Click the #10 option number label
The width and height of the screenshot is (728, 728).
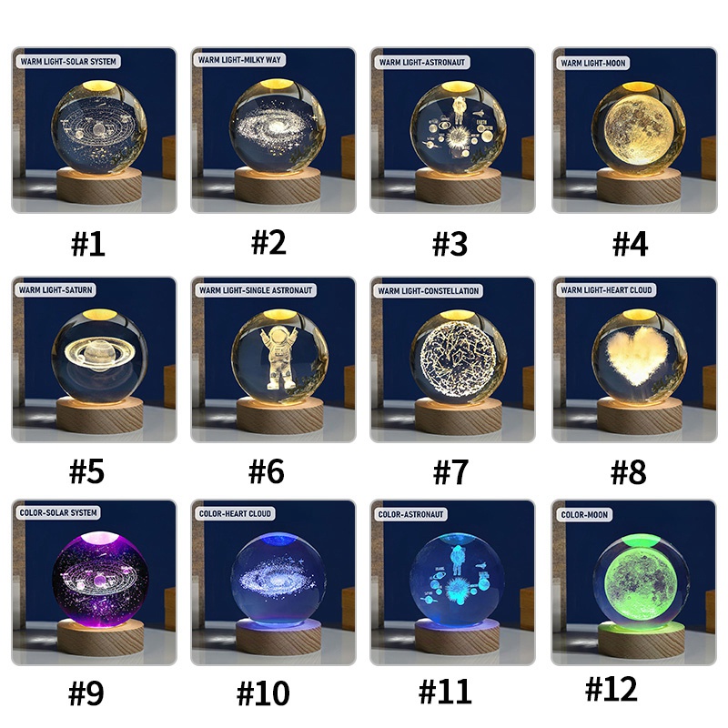pyautogui.click(x=263, y=693)
